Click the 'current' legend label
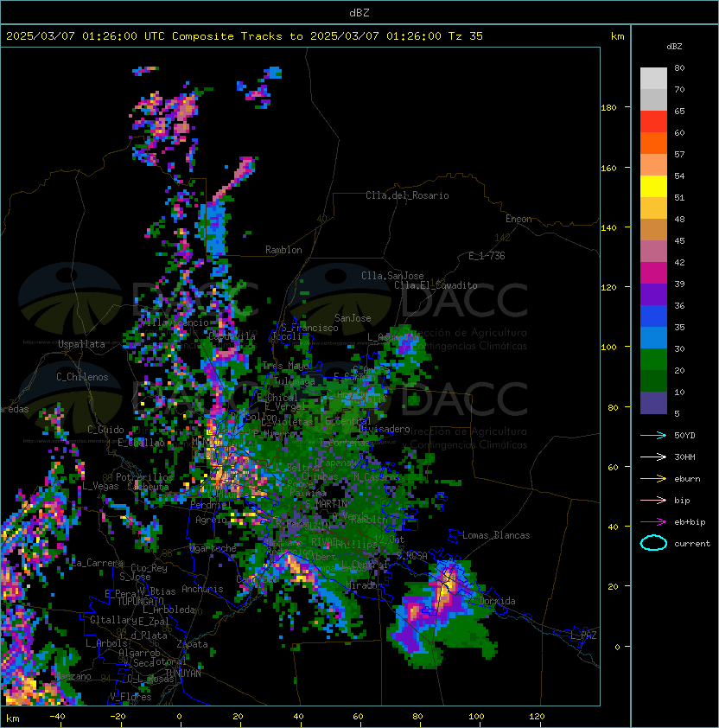The image size is (719, 728). (x=692, y=543)
